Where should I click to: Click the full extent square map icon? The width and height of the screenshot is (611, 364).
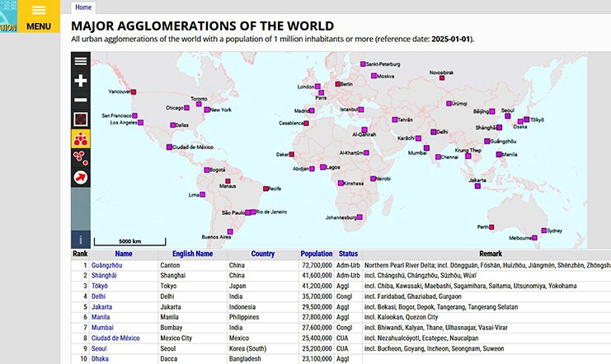click(x=81, y=119)
